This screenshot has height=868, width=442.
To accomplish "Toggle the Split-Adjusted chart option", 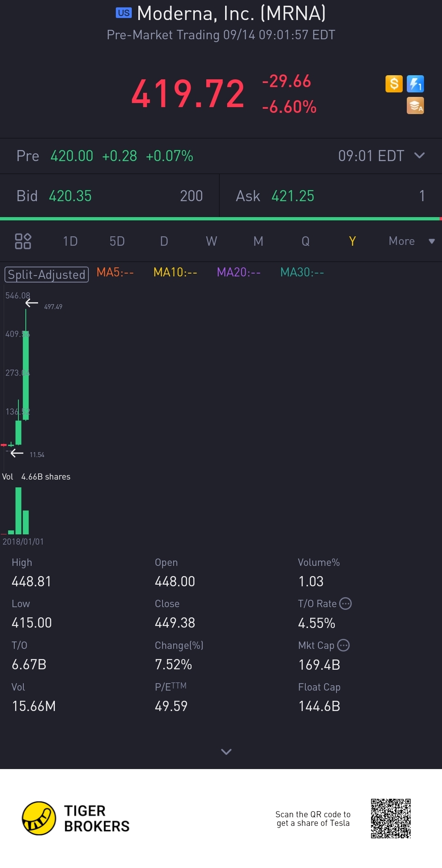I will [x=46, y=274].
